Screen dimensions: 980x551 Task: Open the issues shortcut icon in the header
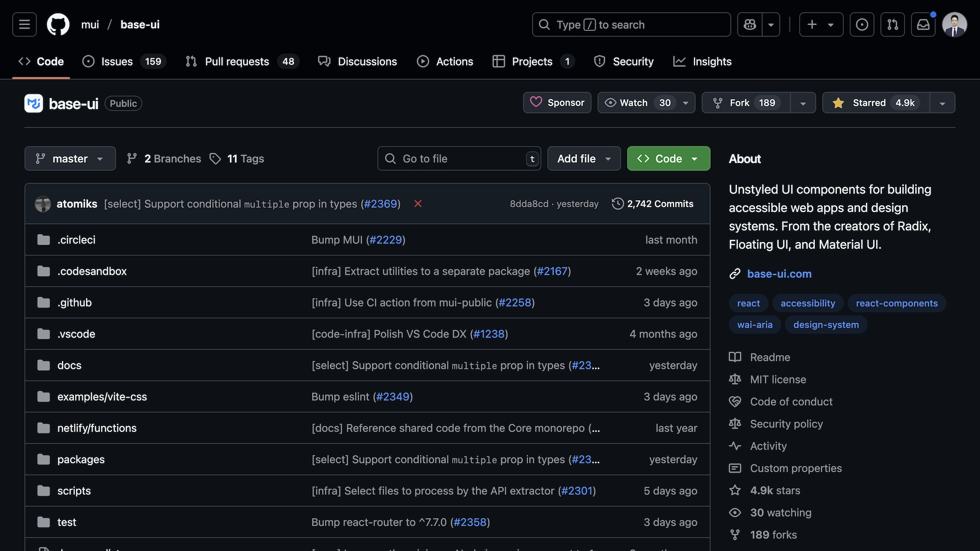click(x=862, y=24)
